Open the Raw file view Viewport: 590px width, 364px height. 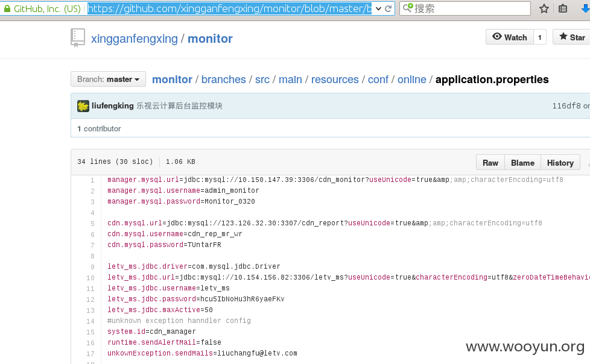point(490,163)
